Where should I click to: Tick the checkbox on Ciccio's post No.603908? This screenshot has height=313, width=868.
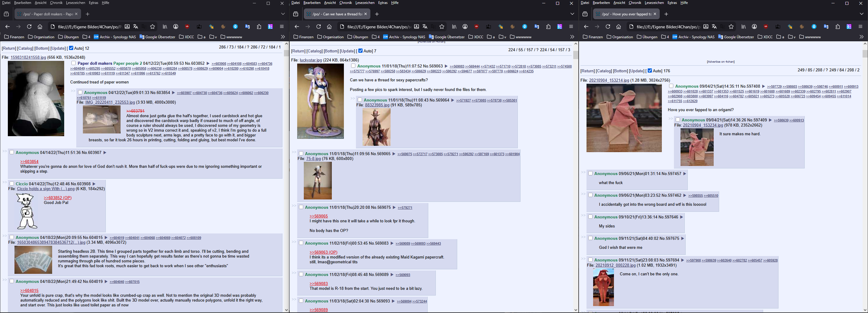tap(12, 184)
